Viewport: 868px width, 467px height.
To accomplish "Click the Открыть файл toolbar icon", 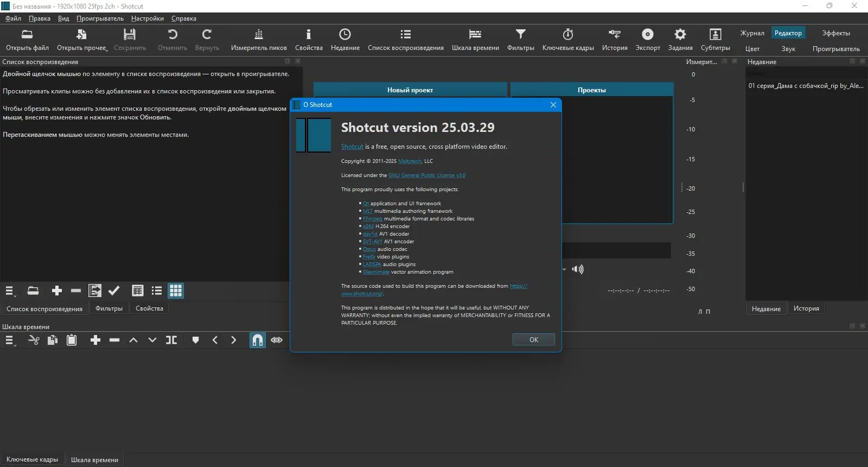I will 27,35.
